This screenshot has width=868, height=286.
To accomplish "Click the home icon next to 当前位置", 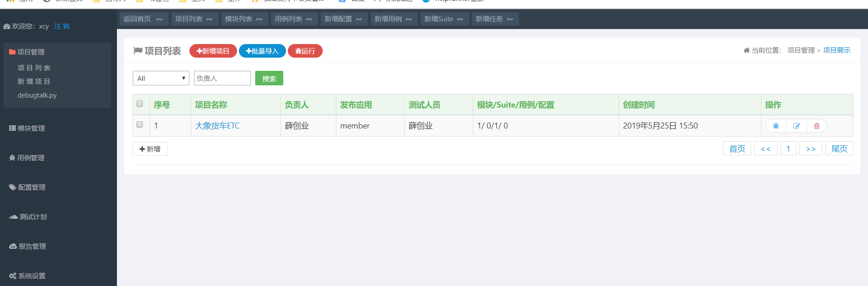I will (x=747, y=50).
